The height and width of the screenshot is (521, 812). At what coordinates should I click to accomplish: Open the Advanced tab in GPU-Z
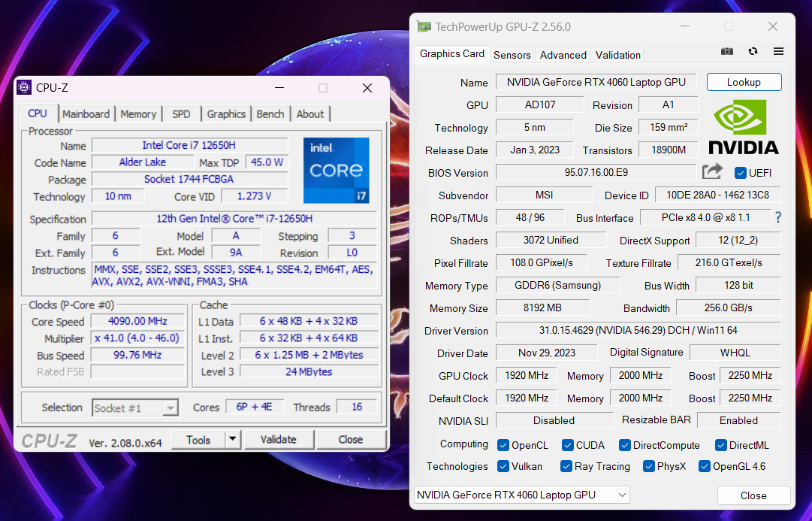click(x=563, y=55)
